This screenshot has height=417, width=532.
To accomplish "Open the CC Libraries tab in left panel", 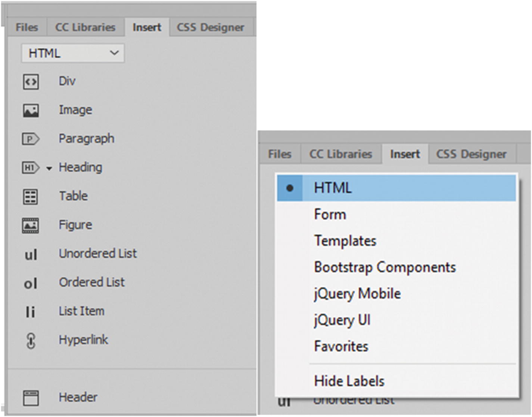I will tap(85, 27).
